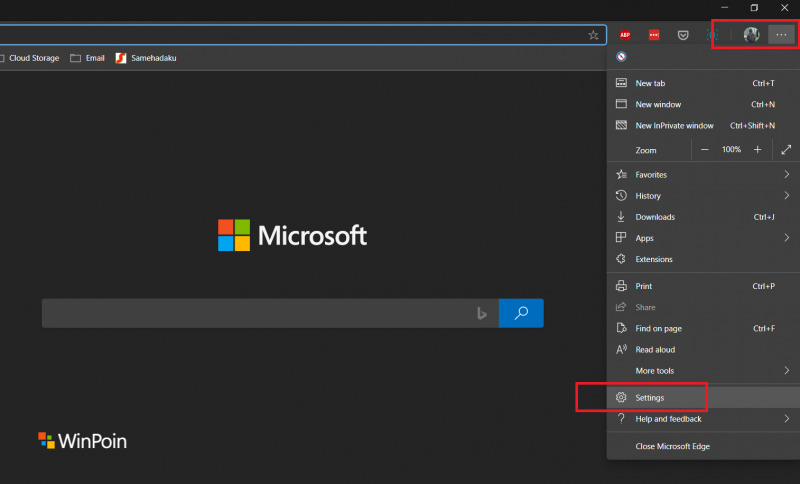Click the blocked extension icon atop the menu
800x484 pixels.
click(621, 57)
